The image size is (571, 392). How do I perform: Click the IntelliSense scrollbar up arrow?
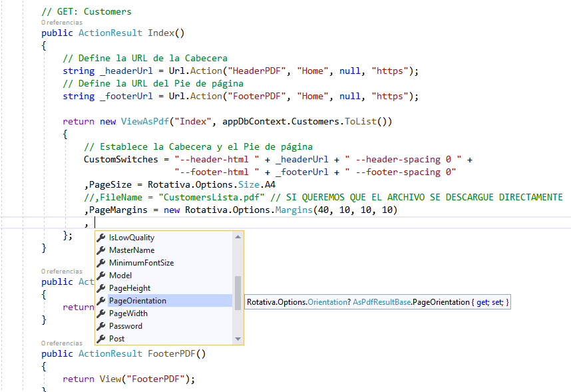238,237
